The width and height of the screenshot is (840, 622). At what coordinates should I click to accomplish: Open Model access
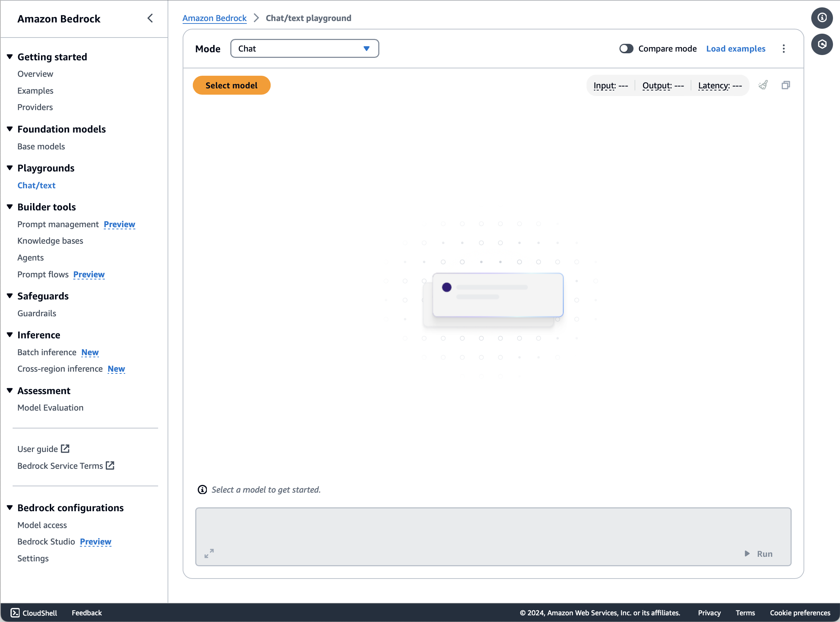coord(42,525)
